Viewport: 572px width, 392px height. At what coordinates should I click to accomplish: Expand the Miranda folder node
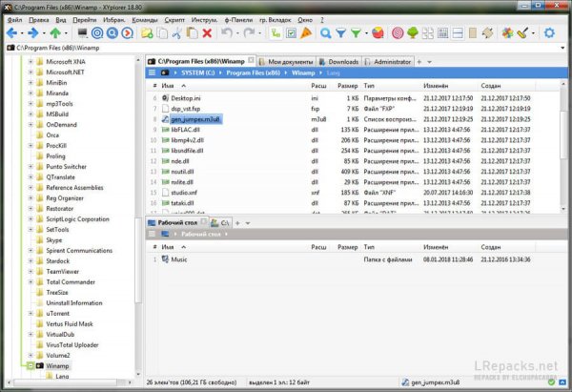(x=31, y=93)
